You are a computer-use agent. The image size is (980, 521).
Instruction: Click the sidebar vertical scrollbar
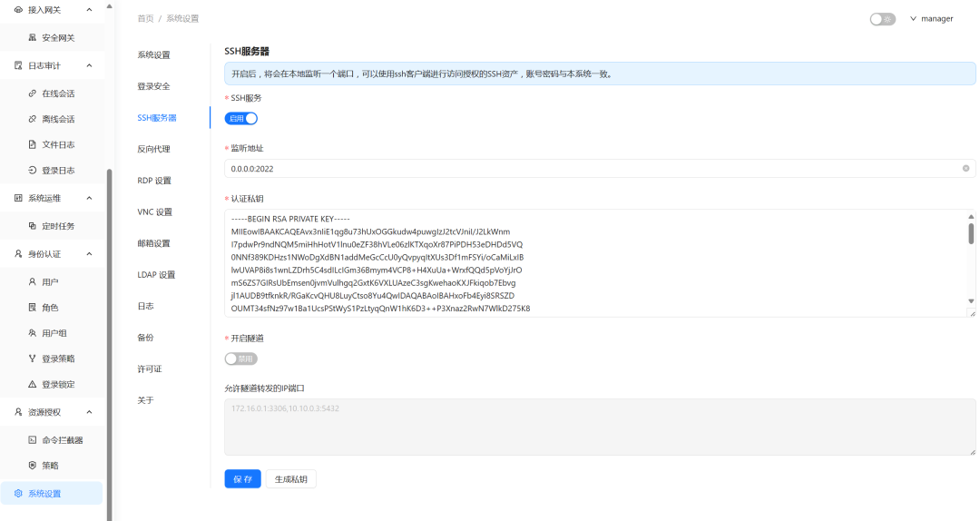[110, 344]
